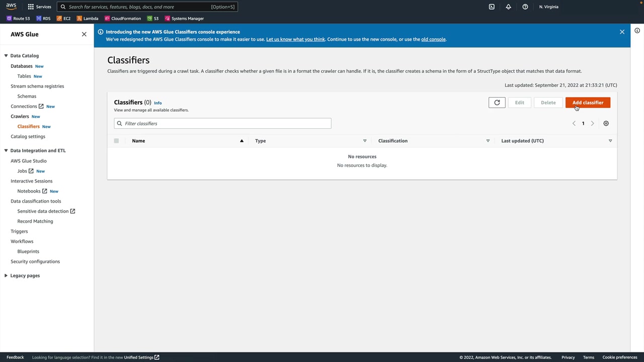
Task: Refresh the classifiers list
Action: (497, 103)
